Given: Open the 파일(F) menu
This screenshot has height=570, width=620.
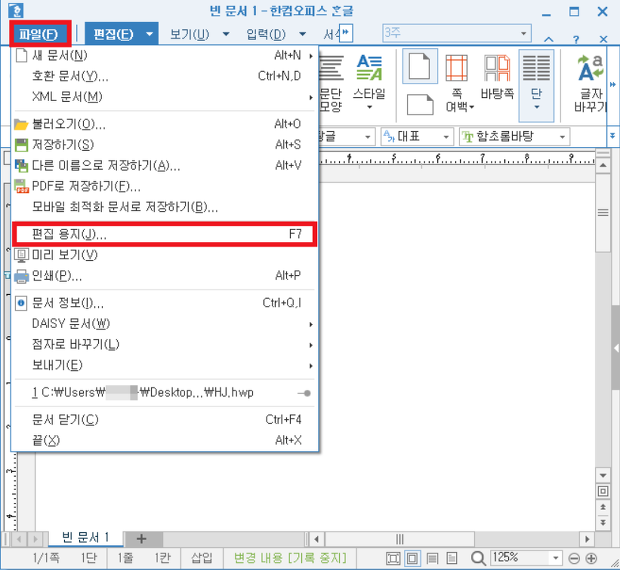Looking at the screenshot, I should tap(39, 34).
